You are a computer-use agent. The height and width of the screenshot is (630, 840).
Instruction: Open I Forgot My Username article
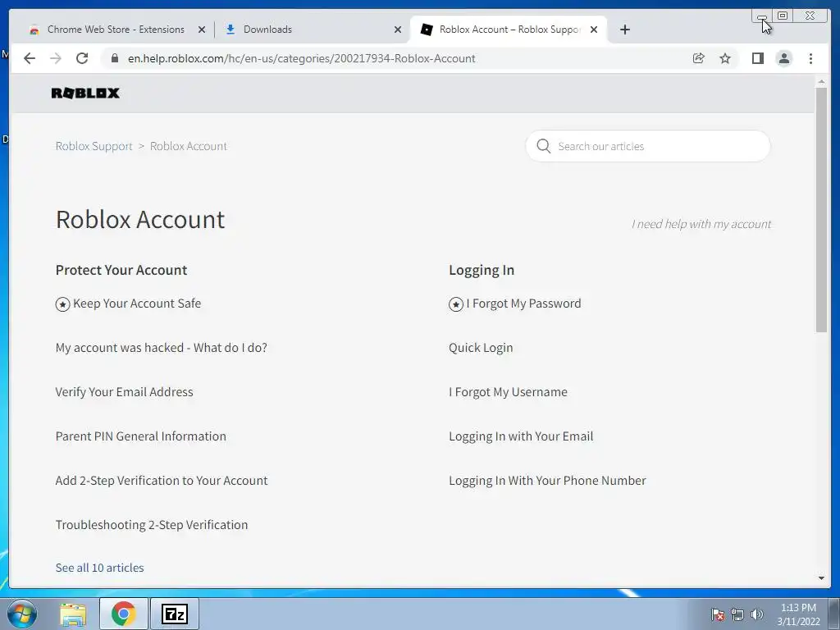click(509, 392)
